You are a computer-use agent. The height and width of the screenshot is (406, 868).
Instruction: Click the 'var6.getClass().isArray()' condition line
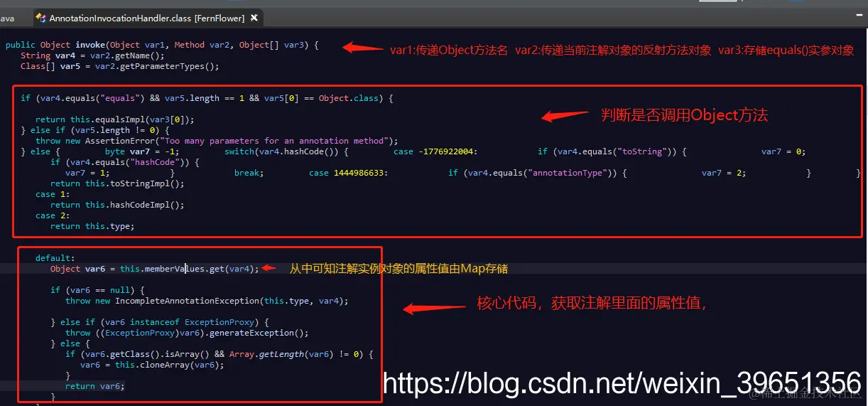219,354
